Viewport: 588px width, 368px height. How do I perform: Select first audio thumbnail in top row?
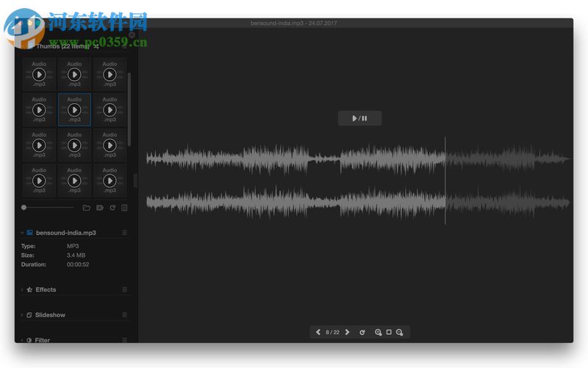[x=39, y=74]
